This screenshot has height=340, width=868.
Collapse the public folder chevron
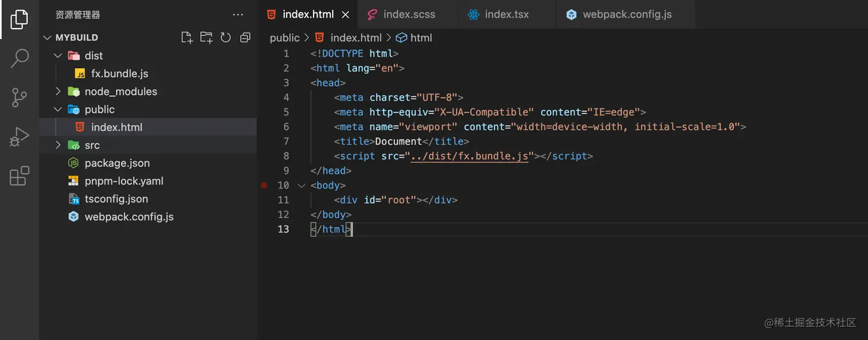[57, 110]
